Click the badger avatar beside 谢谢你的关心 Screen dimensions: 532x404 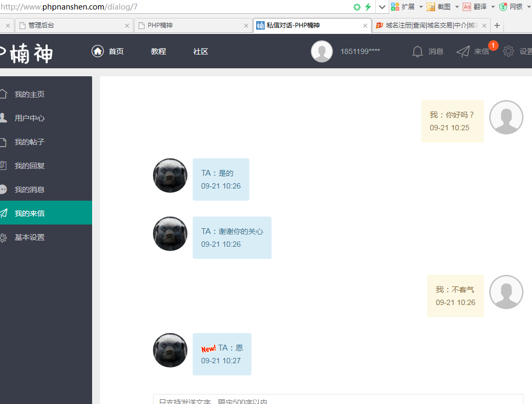tap(170, 234)
